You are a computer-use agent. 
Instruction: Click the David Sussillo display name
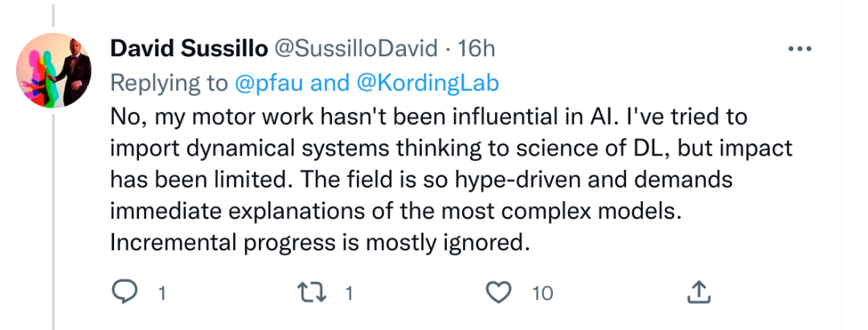pos(190,49)
